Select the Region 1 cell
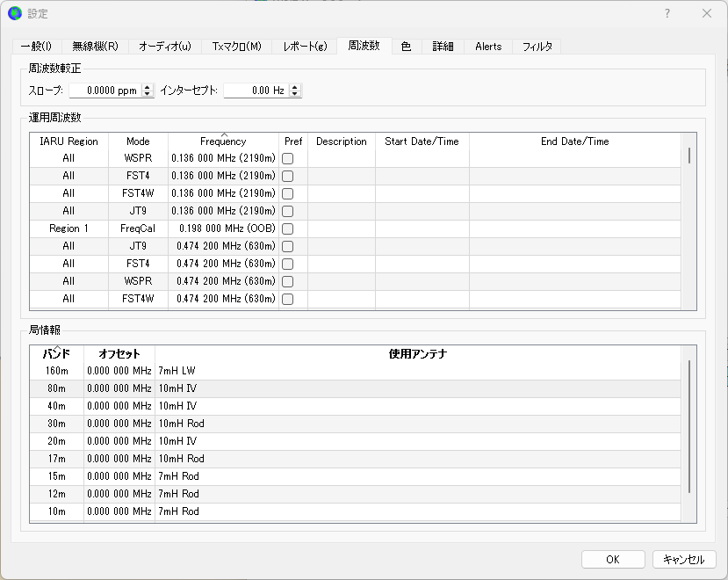The image size is (728, 580). [x=68, y=228]
